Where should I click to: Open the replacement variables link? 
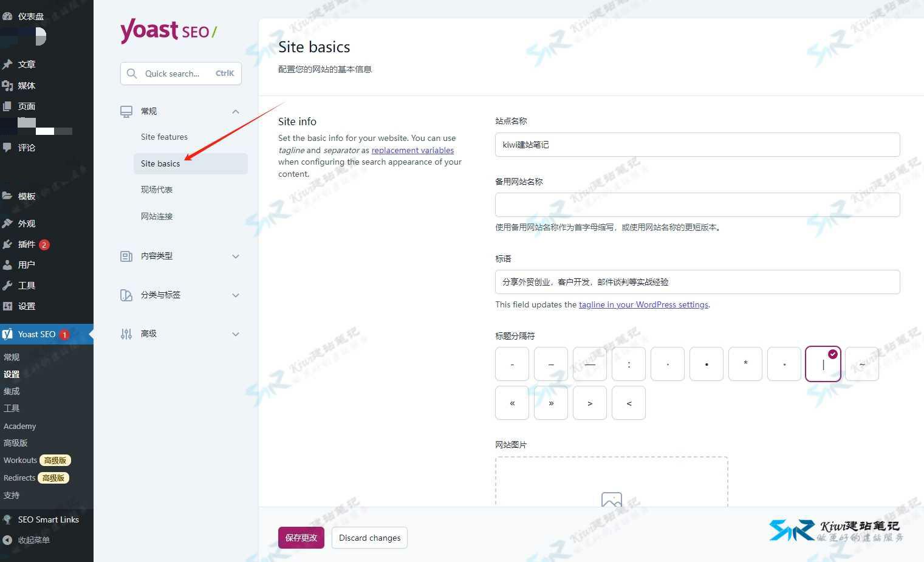[x=412, y=150]
